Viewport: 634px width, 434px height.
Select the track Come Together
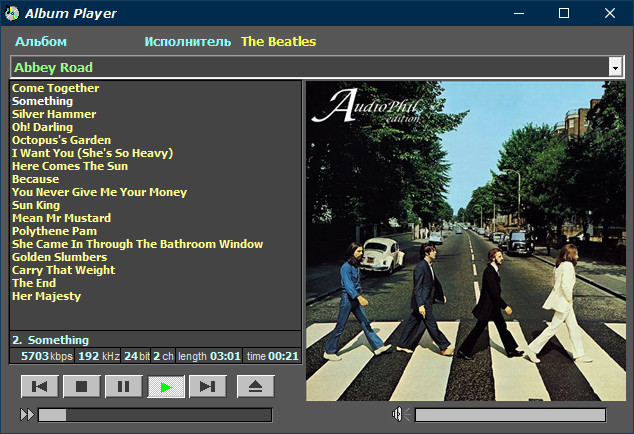click(55, 88)
